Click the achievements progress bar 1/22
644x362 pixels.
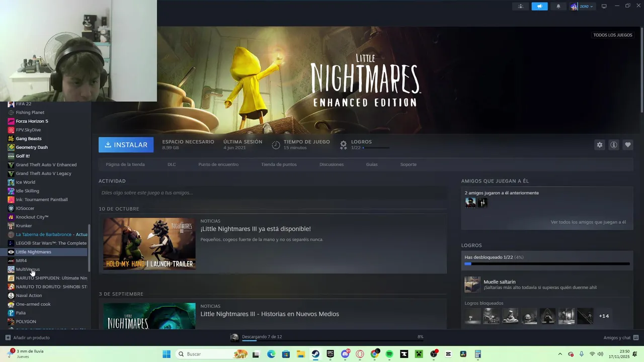[547, 263]
